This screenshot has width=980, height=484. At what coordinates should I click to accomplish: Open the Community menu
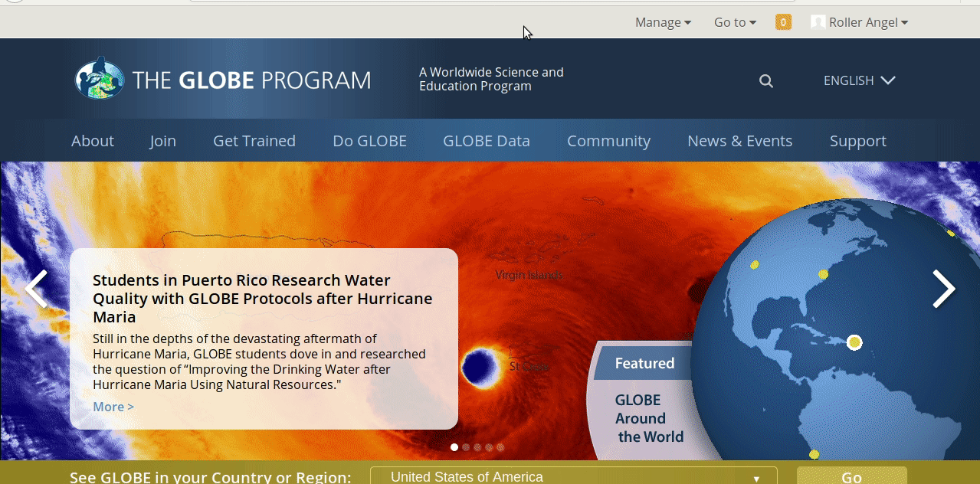tap(608, 141)
